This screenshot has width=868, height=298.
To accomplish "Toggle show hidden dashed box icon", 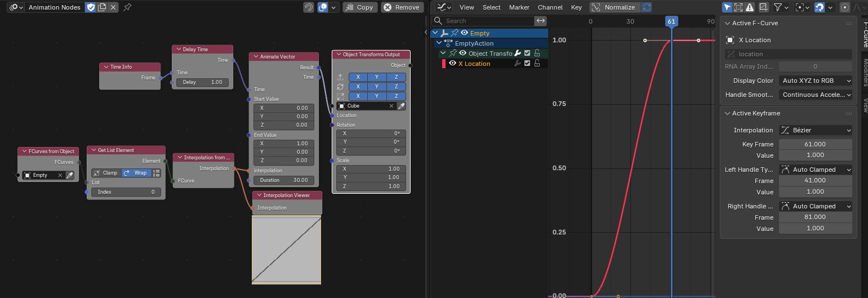I will pyautogui.click(x=738, y=7).
